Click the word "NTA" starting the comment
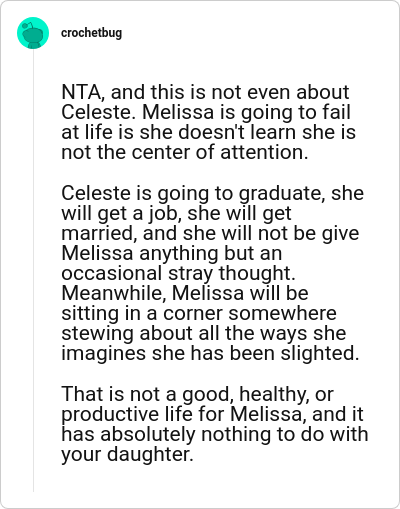The height and width of the screenshot is (509, 400). point(81,92)
